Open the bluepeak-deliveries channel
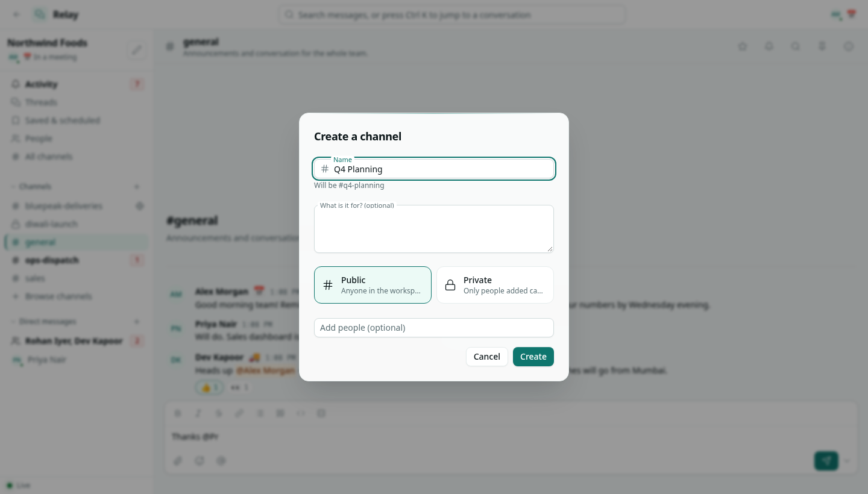 coord(76,206)
